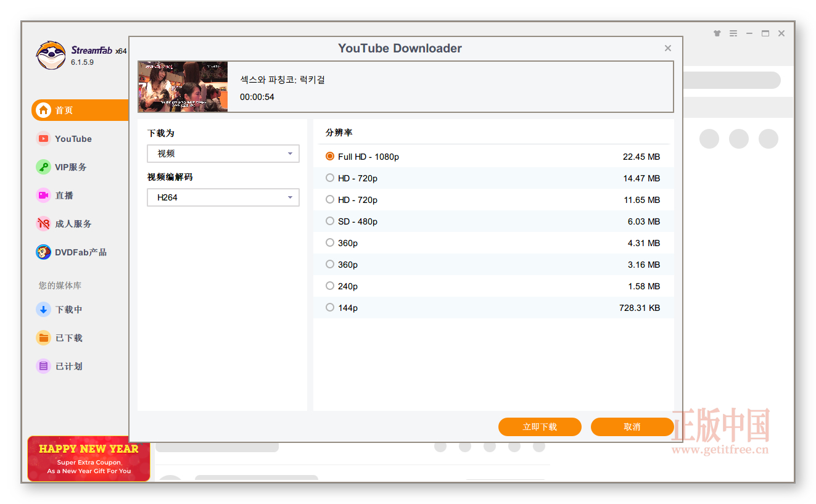Maximize the StreamFab main window
816x504 pixels.
(x=765, y=33)
